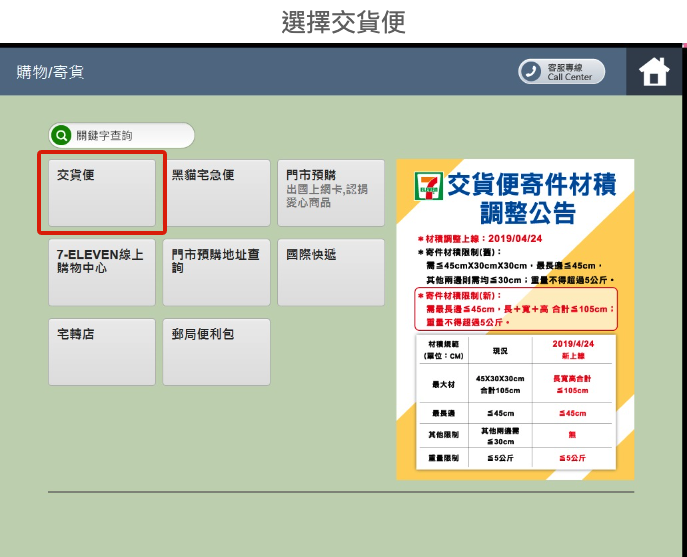Screen dimensions: 687x557
Task: Select the 郵局便利包 tile
Action: tap(216, 352)
